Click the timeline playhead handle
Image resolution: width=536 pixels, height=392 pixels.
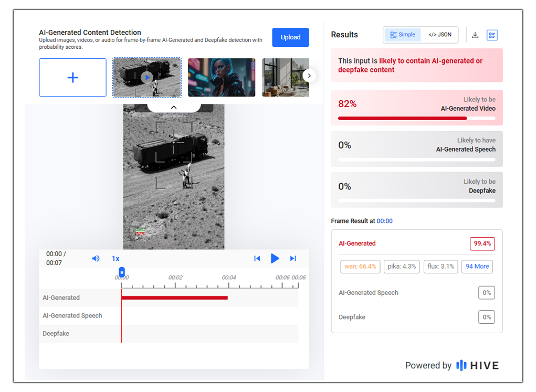point(122,271)
